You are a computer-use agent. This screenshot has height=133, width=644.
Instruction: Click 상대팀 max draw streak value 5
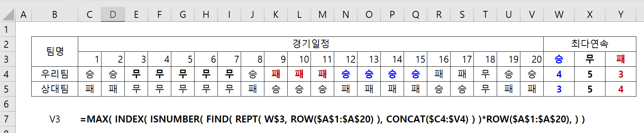coord(589,89)
